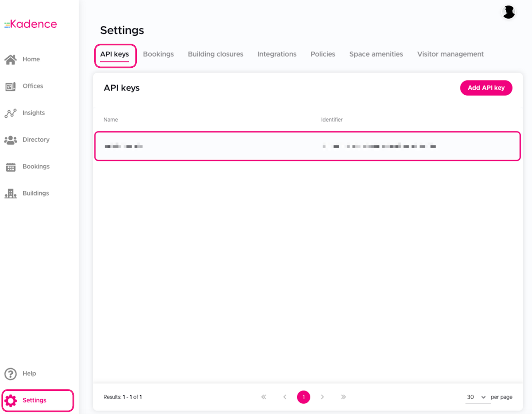Go to the next results page
532x414 pixels.
point(323,397)
